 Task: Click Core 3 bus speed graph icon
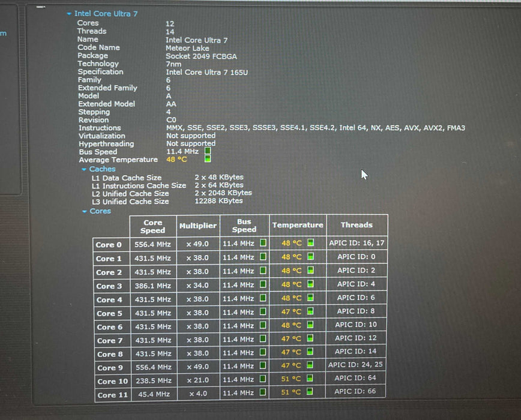263,284
